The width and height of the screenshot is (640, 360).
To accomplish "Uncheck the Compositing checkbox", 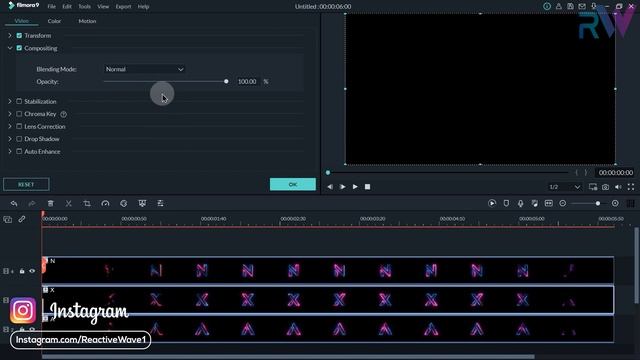I will tap(19, 48).
